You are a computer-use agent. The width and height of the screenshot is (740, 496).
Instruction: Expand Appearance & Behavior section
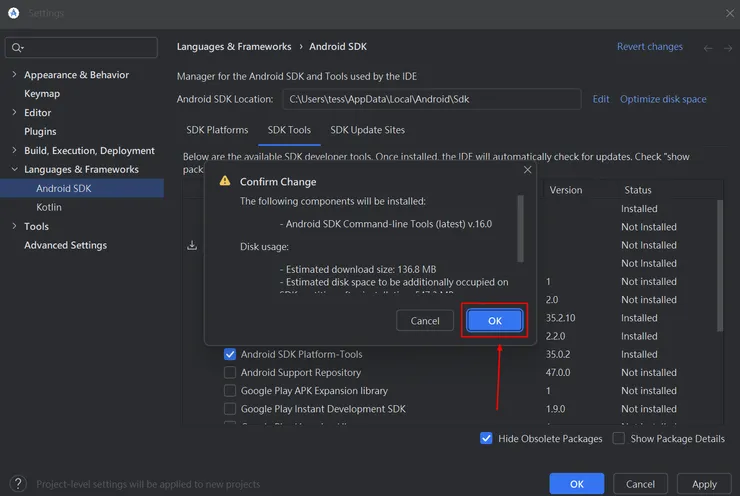tap(13, 75)
